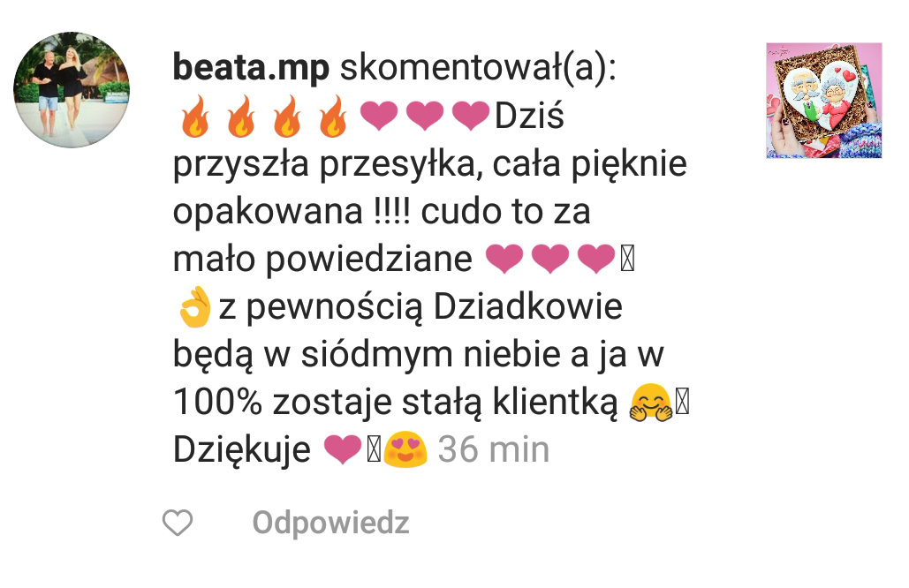Click the word Dziękuje in the comment
The width and height of the screenshot is (909, 588).
click(x=242, y=450)
